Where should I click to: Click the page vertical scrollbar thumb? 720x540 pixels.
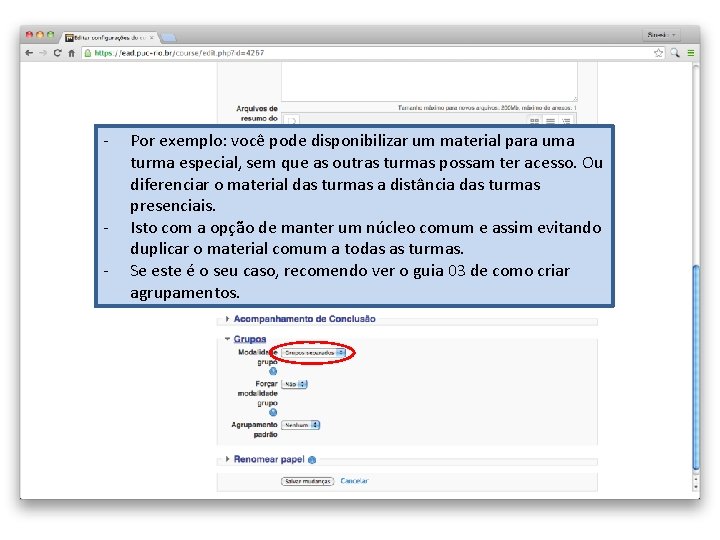click(696, 367)
